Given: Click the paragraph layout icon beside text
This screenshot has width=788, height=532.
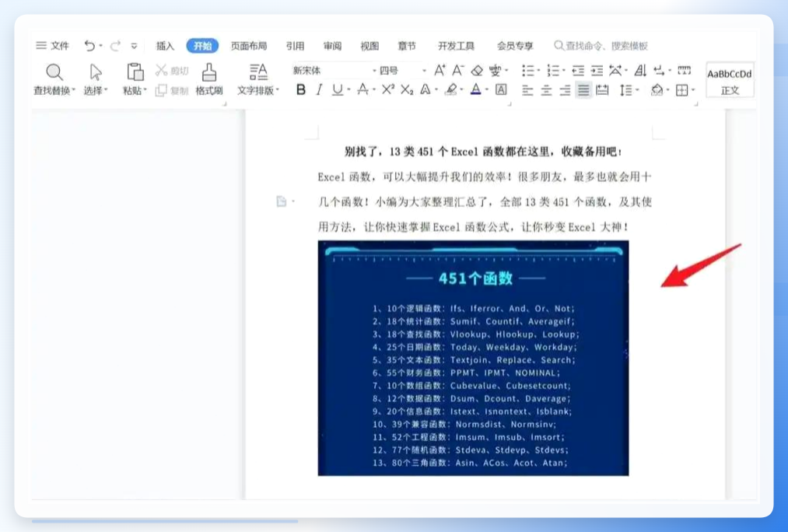Looking at the screenshot, I should tap(282, 201).
